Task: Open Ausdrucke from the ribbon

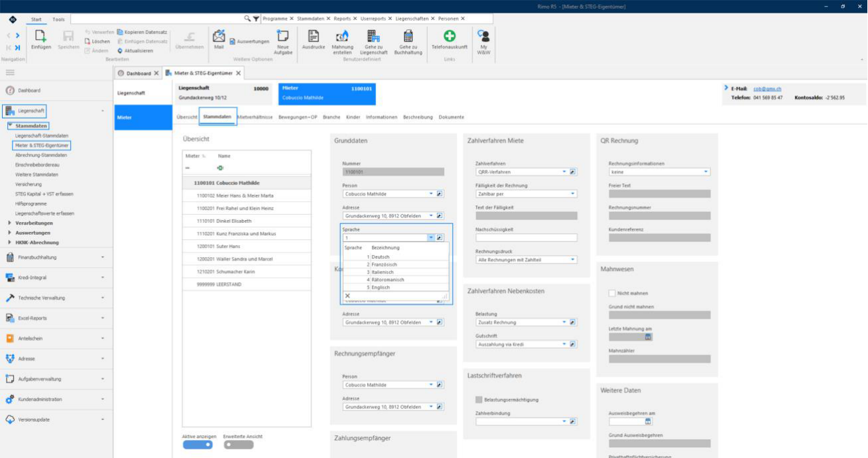Action: click(314, 36)
